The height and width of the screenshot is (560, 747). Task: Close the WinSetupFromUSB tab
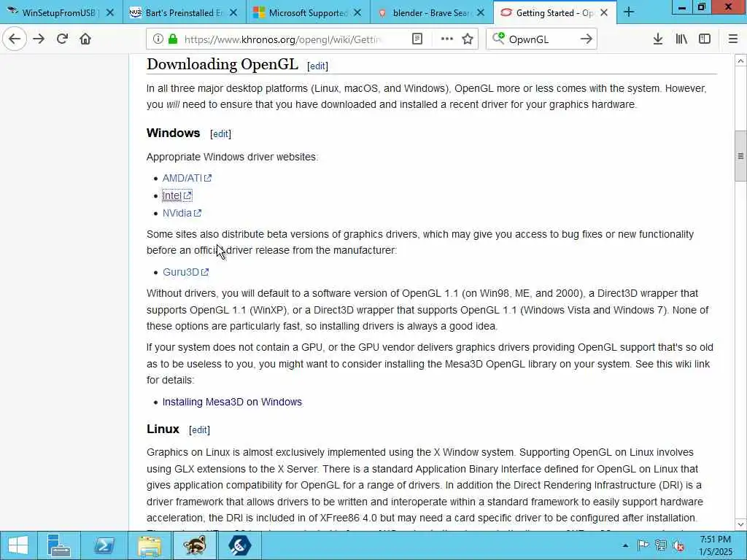110,13
